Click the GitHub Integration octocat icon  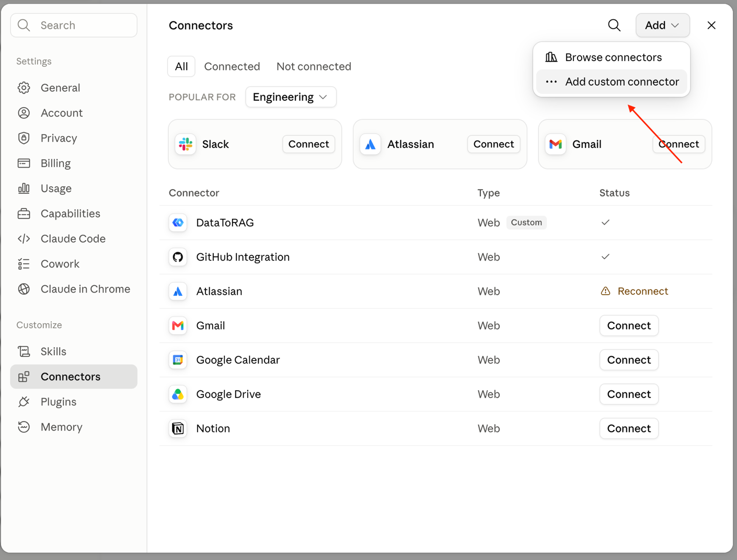[x=178, y=257]
